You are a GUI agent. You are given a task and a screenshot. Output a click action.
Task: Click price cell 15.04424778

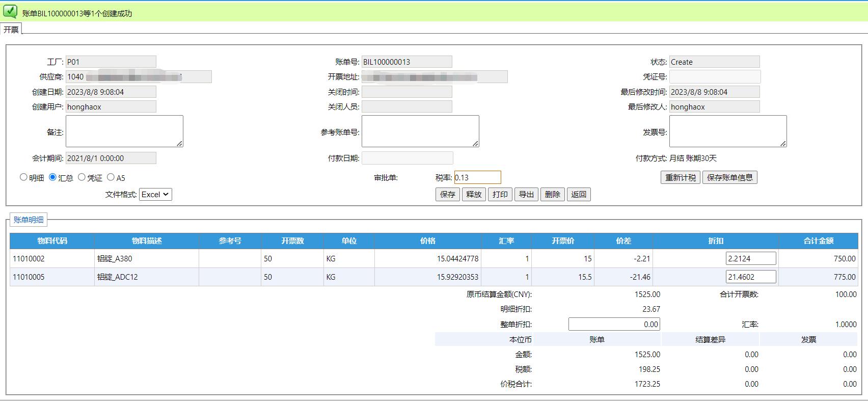point(428,258)
